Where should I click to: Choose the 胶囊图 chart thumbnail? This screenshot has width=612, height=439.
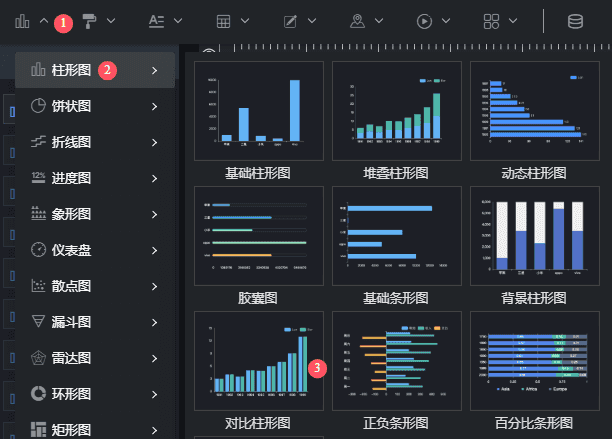259,236
